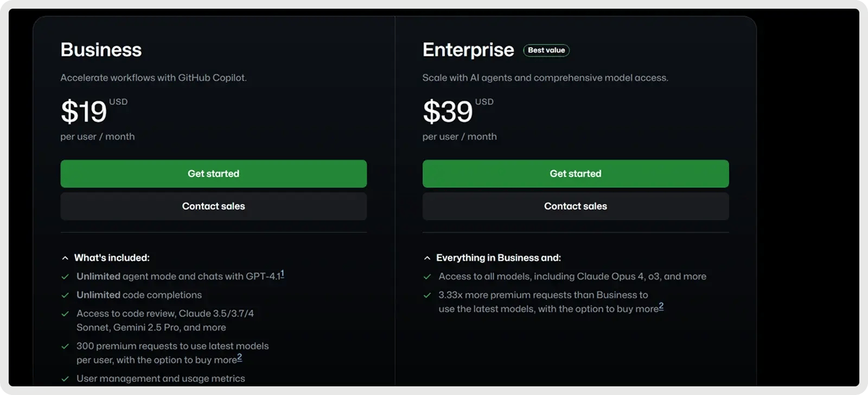This screenshot has width=868, height=395.
Task: Click the $39 Enterprise price
Action: click(448, 112)
